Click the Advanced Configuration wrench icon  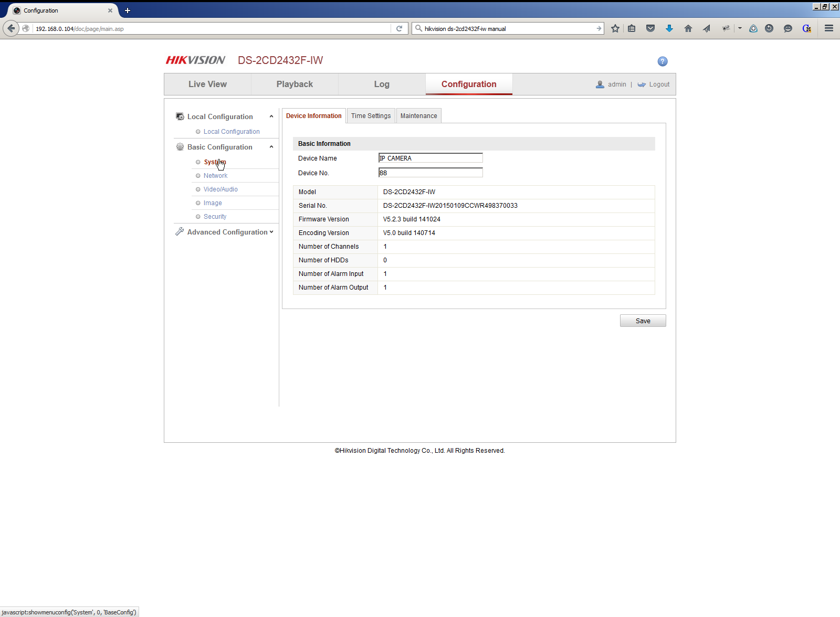(180, 231)
